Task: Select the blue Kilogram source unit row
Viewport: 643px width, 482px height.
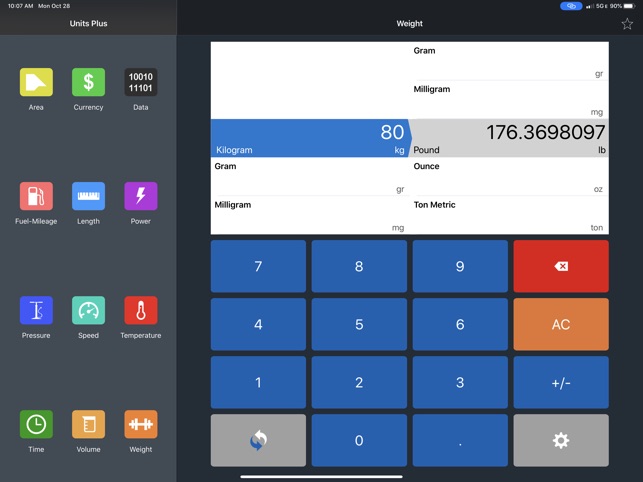Action: coord(310,138)
